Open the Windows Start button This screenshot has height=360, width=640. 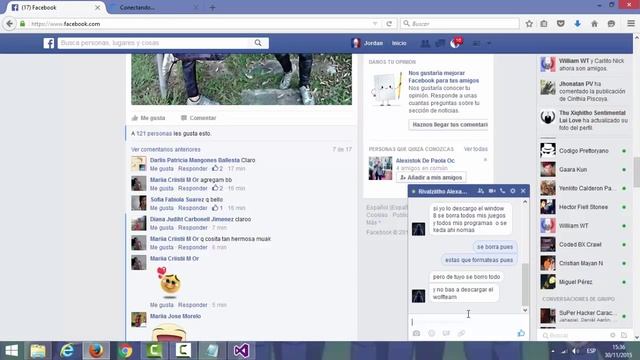[x=11, y=351]
